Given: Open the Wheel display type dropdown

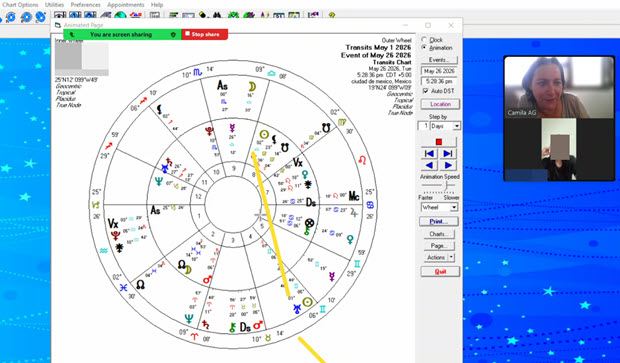Looking at the screenshot, I should (454, 207).
